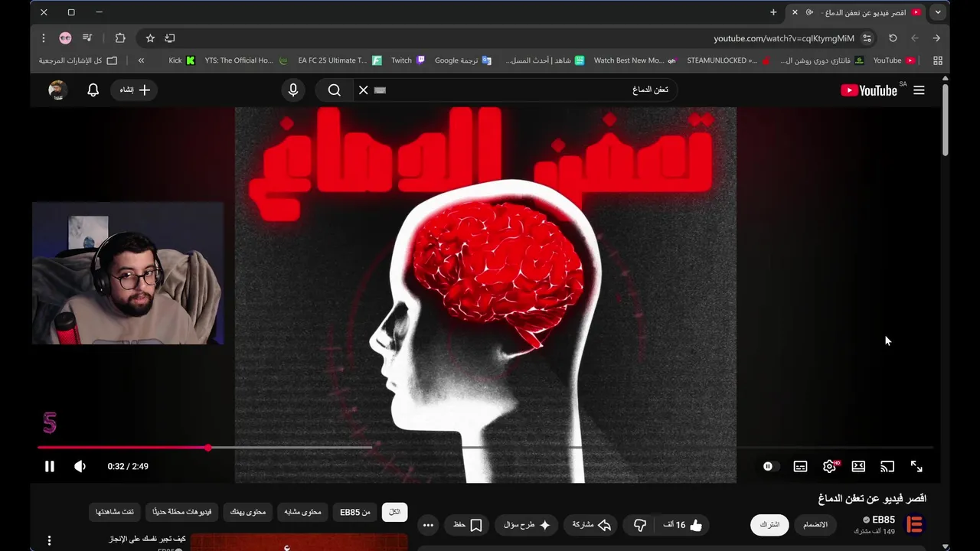This screenshot has height=551, width=980.
Task: Open the EB85 channel name link
Action: pyautogui.click(x=884, y=520)
